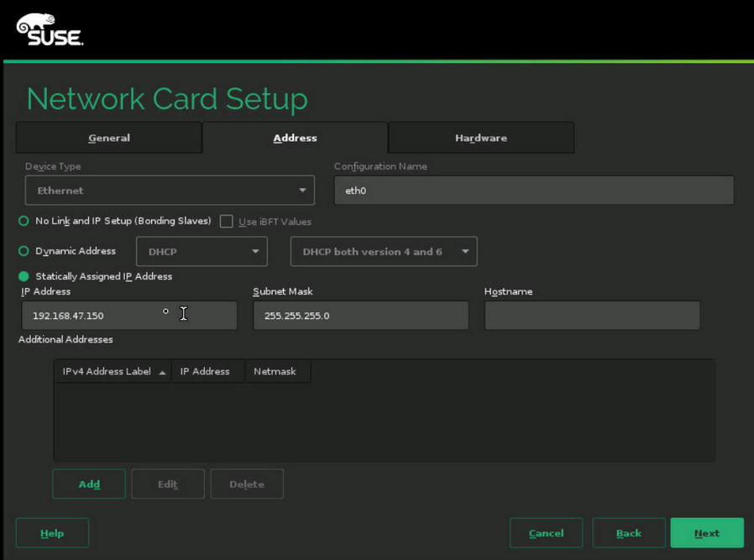Click the arrow on DHCP version dropdown

[x=464, y=251]
